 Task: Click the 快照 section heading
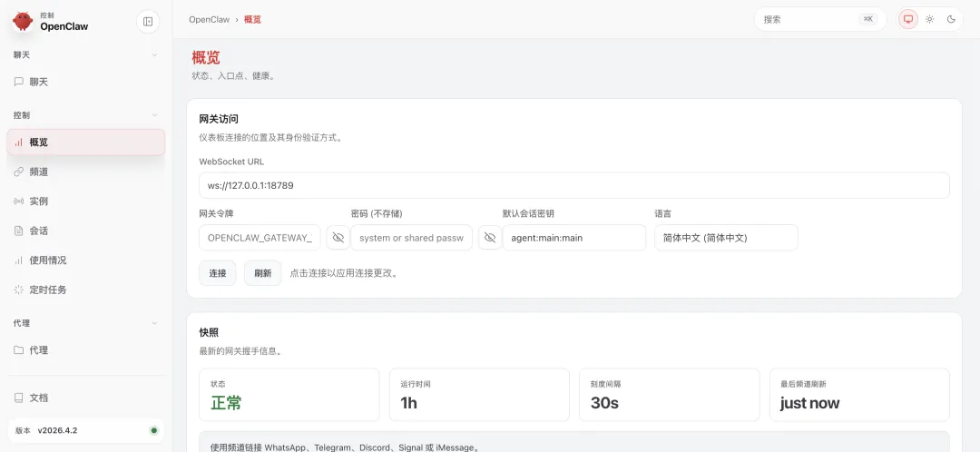[x=209, y=332]
